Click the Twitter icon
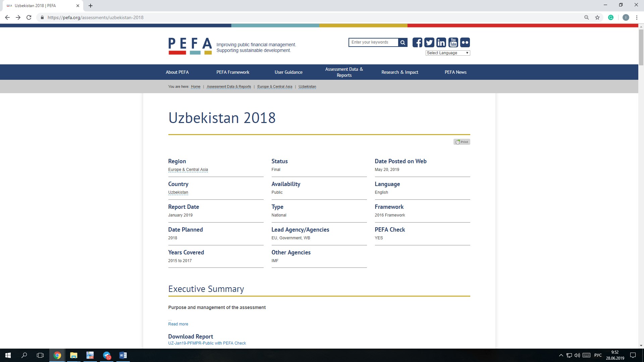This screenshot has width=644, height=362. coord(429,42)
